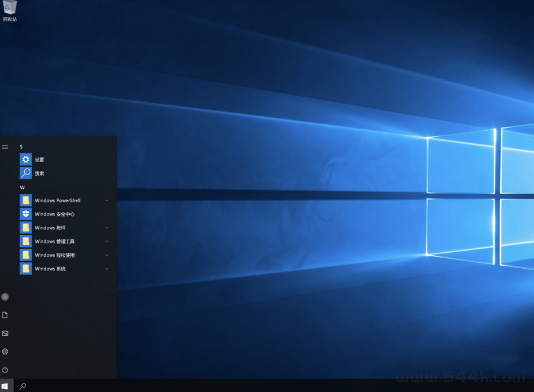Click the letter S section header
Screen dimensions: 534x392
coord(21,147)
